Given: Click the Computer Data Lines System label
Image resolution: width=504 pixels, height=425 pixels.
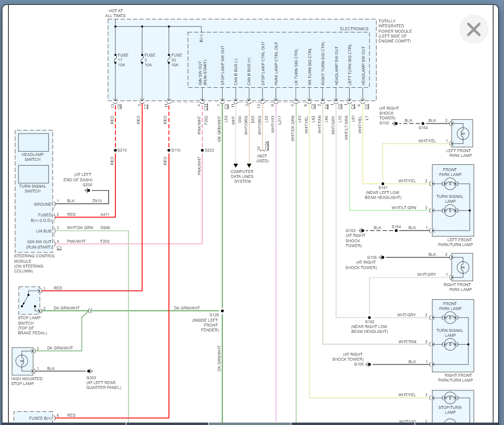Looking at the screenshot, I should pyautogui.click(x=242, y=176).
